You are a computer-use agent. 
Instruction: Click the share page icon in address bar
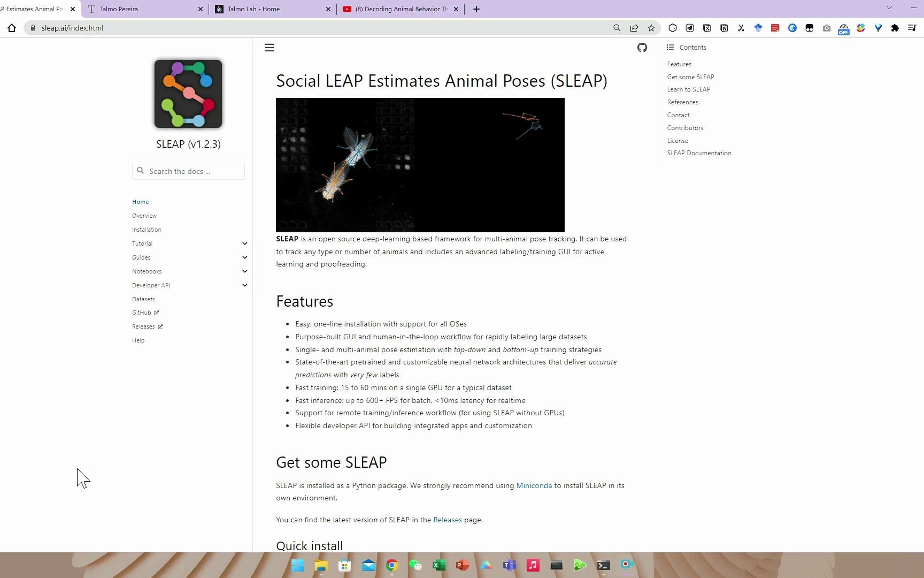pos(634,28)
